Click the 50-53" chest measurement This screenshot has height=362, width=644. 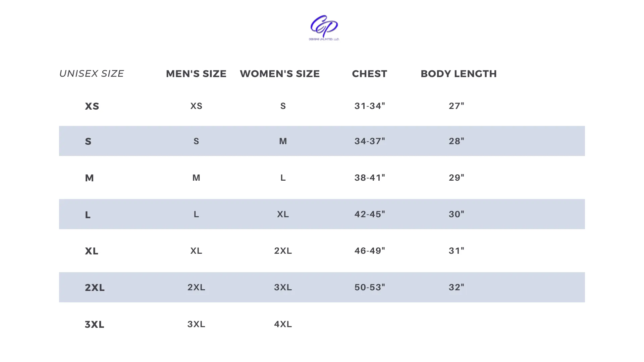tap(370, 287)
